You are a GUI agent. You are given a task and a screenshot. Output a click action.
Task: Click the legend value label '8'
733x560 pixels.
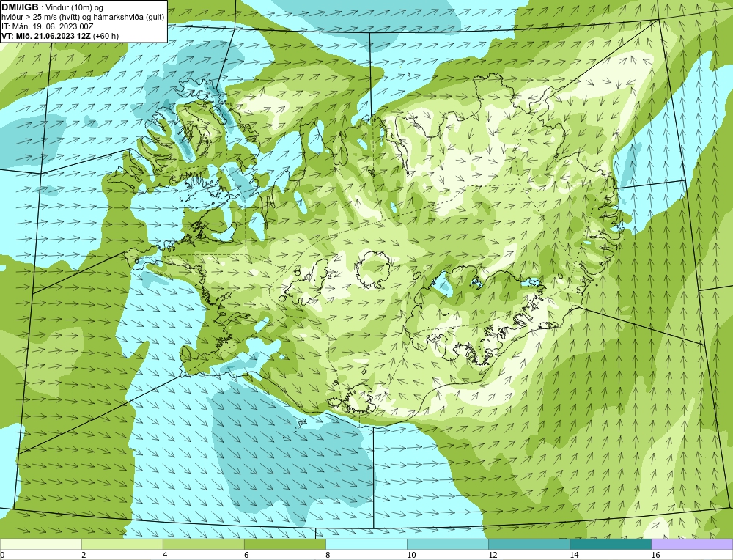click(328, 555)
